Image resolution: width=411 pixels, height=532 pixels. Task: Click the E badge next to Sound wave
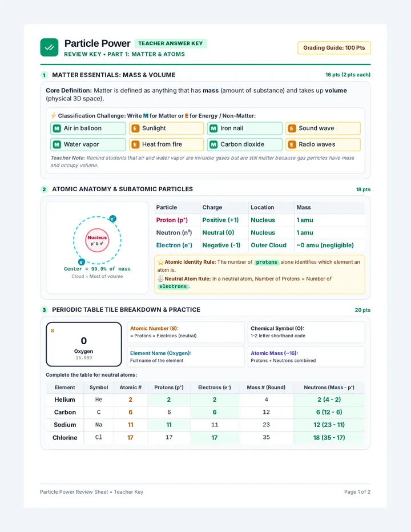pos(292,128)
